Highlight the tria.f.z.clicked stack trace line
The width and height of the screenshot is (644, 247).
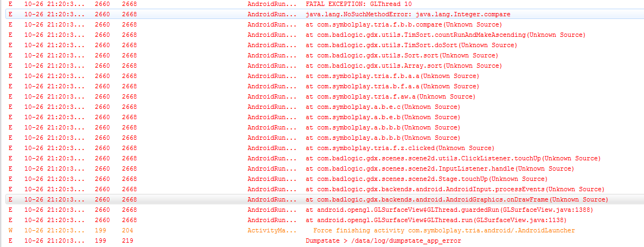[400, 148]
